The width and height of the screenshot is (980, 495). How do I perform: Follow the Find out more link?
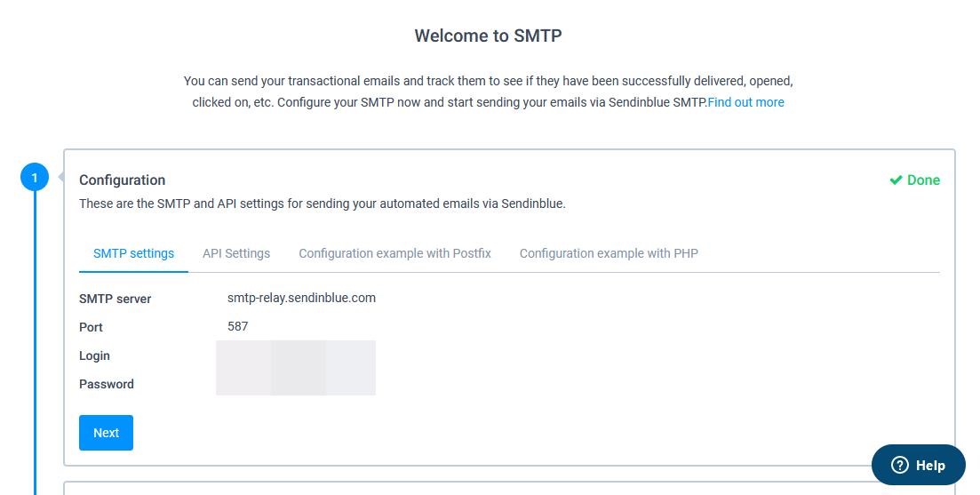(745, 102)
